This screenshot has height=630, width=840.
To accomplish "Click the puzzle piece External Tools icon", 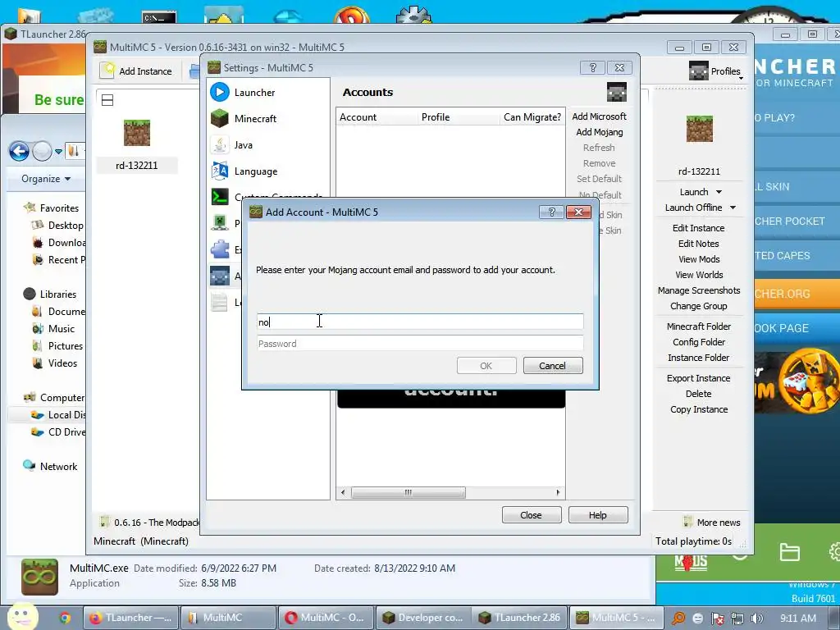I will pos(220,249).
